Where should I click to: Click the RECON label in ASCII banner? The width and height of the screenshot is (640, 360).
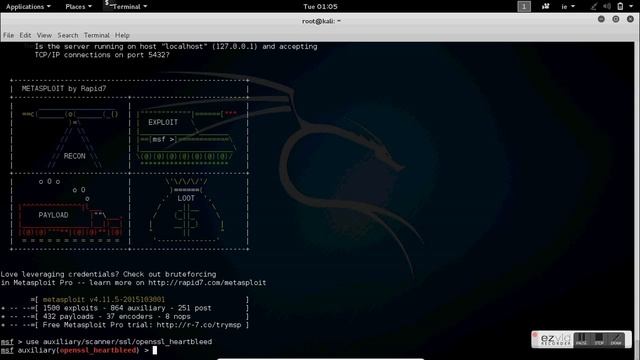(x=74, y=156)
